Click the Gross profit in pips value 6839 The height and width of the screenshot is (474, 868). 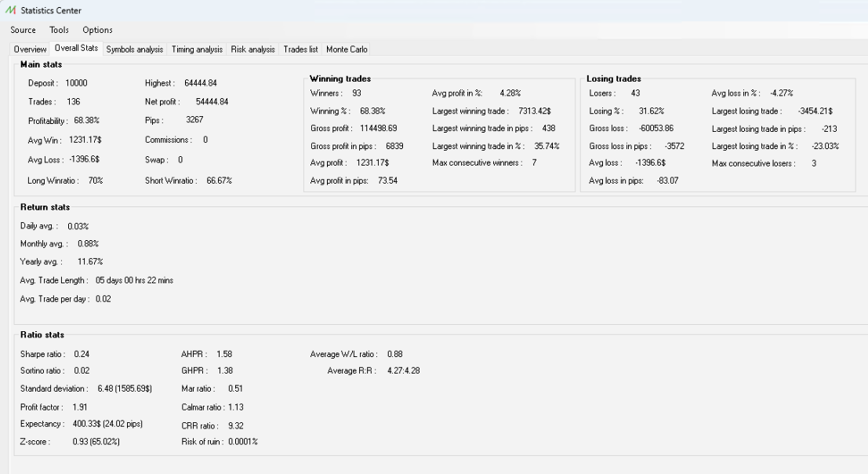click(394, 146)
